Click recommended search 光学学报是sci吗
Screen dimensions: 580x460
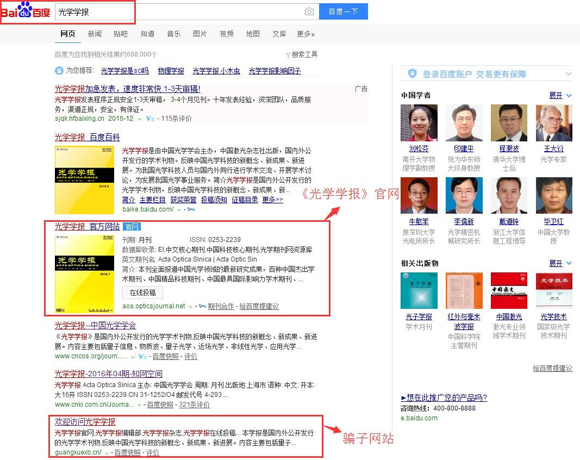click(x=125, y=71)
